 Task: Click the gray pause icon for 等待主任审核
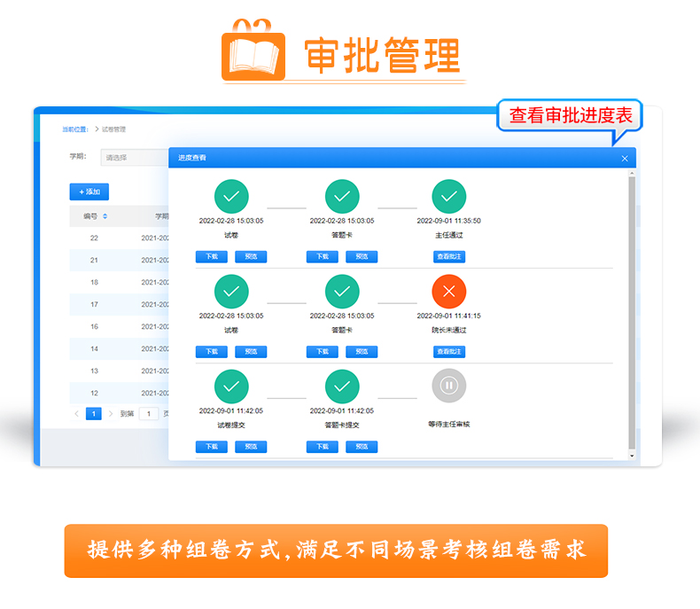coord(448,386)
